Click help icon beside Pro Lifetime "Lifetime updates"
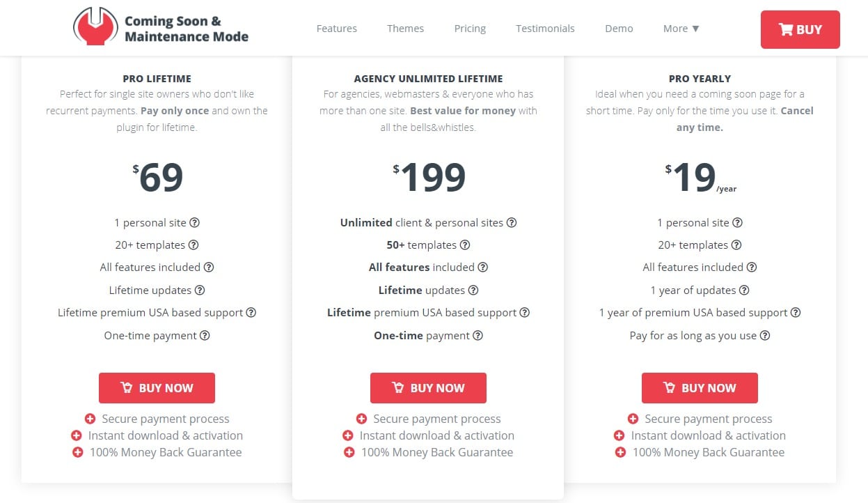Viewport: 868px width, 503px height. 200,291
